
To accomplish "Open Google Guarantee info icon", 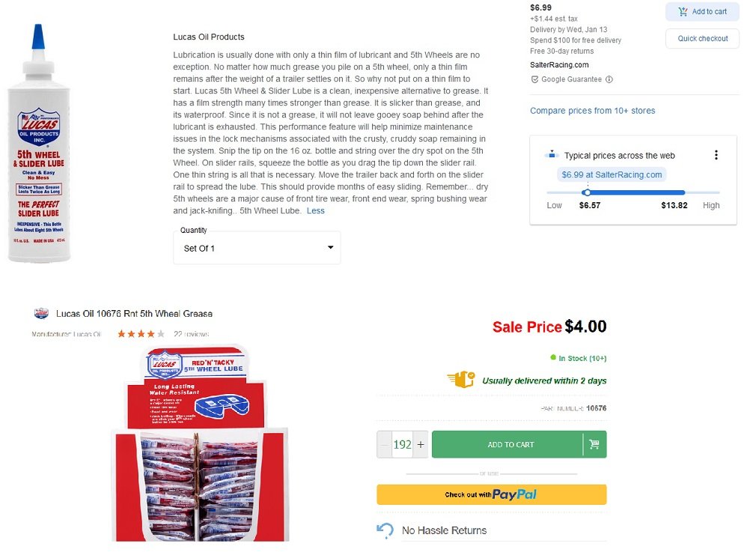I will point(609,79).
